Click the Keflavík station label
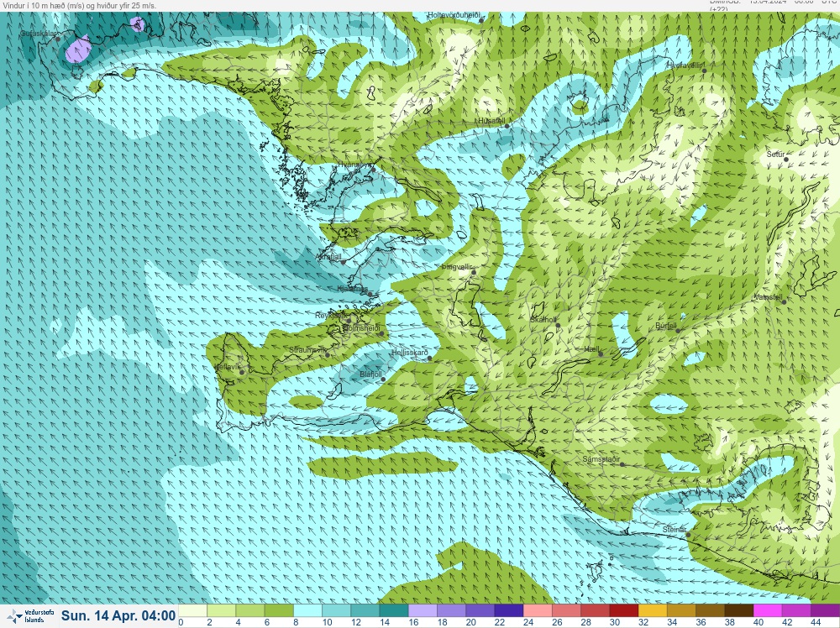The width and height of the screenshot is (840, 628). tap(227, 367)
